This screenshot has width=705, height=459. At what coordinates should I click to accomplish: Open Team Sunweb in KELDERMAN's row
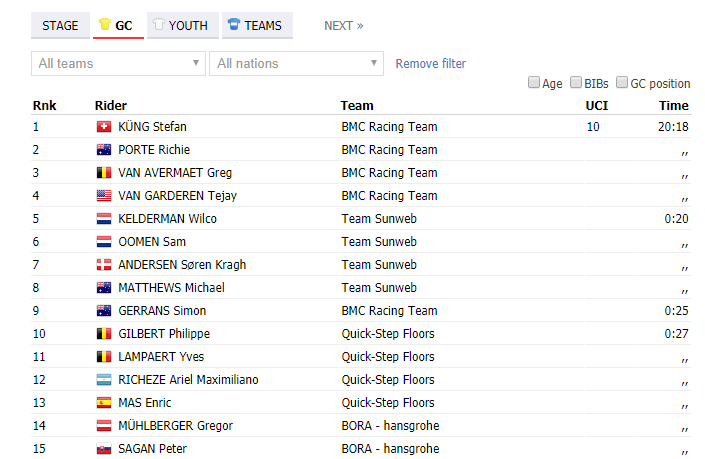pos(379,219)
